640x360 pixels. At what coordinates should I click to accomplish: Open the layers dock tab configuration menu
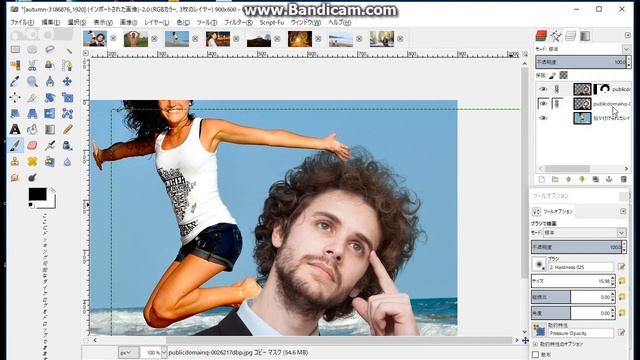627,36
